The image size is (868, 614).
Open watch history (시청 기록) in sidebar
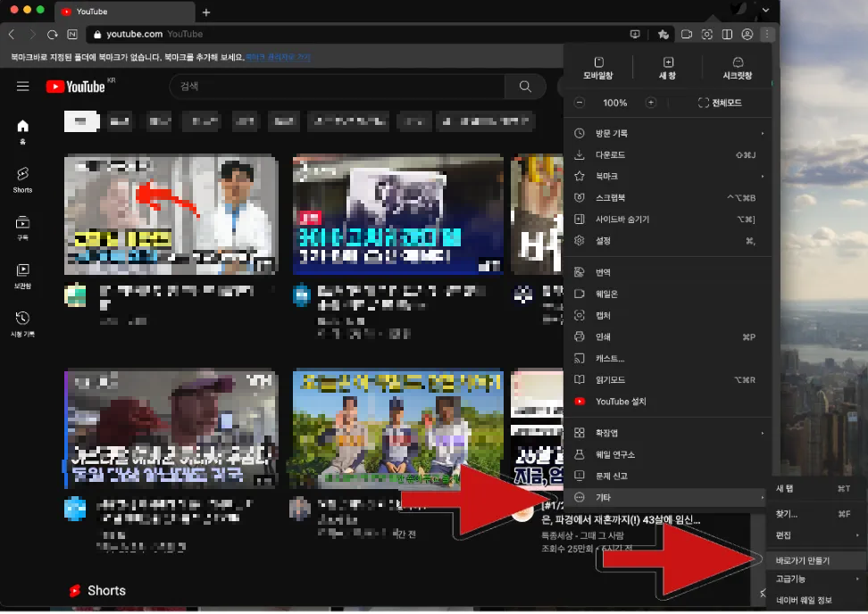(x=22, y=324)
